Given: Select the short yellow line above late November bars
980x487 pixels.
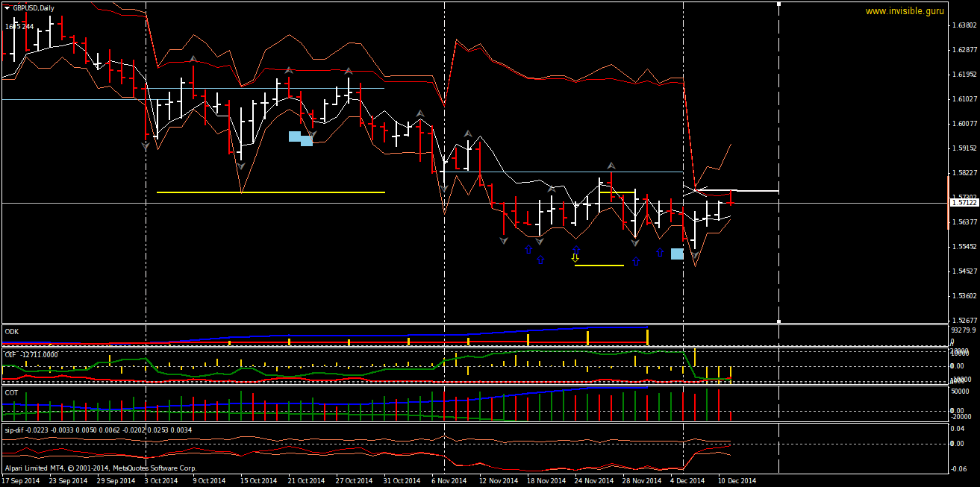Looking at the screenshot, I should 617,192.
